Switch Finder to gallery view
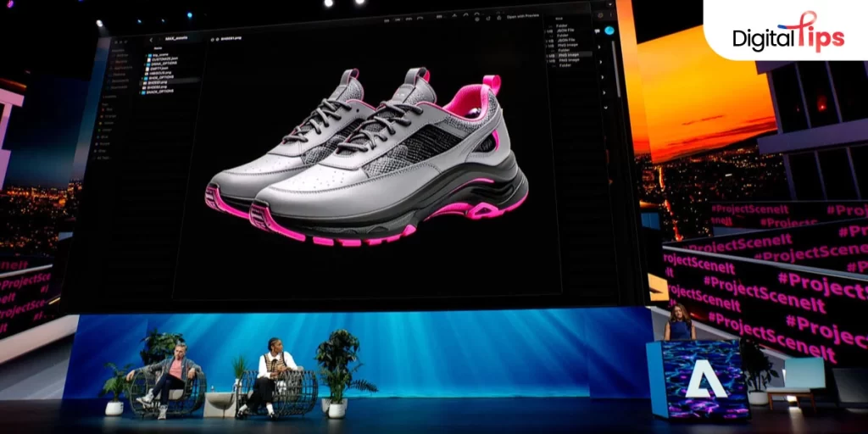Image resolution: width=868 pixels, height=434 pixels. point(420,19)
